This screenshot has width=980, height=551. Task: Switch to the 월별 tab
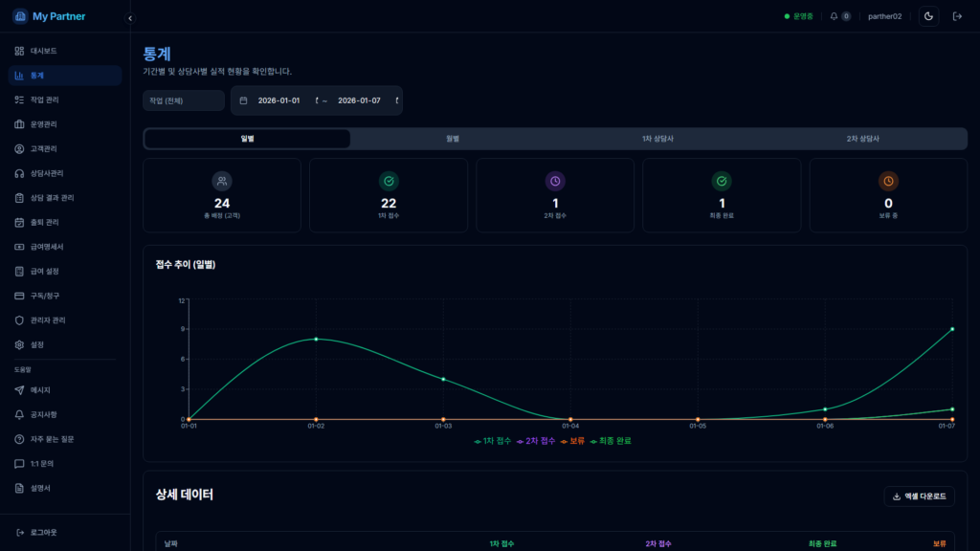click(x=453, y=139)
